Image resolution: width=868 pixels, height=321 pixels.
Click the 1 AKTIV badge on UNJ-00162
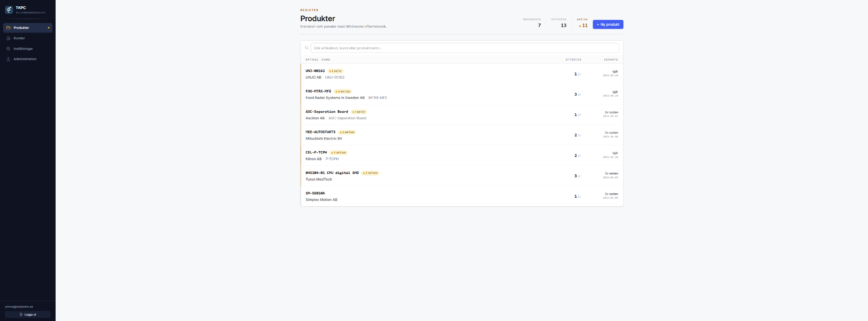(x=335, y=71)
